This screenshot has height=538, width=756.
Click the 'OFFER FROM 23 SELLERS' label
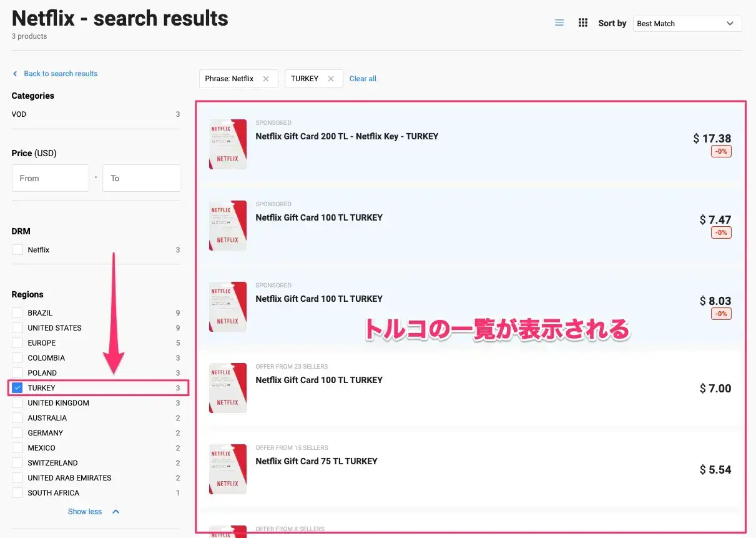click(x=292, y=367)
